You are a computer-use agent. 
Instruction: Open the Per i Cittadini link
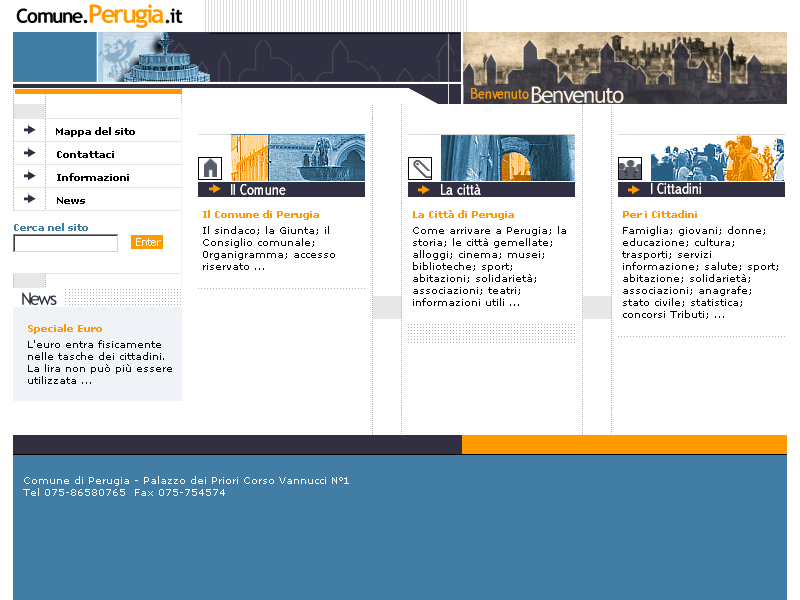(x=660, y=215)
